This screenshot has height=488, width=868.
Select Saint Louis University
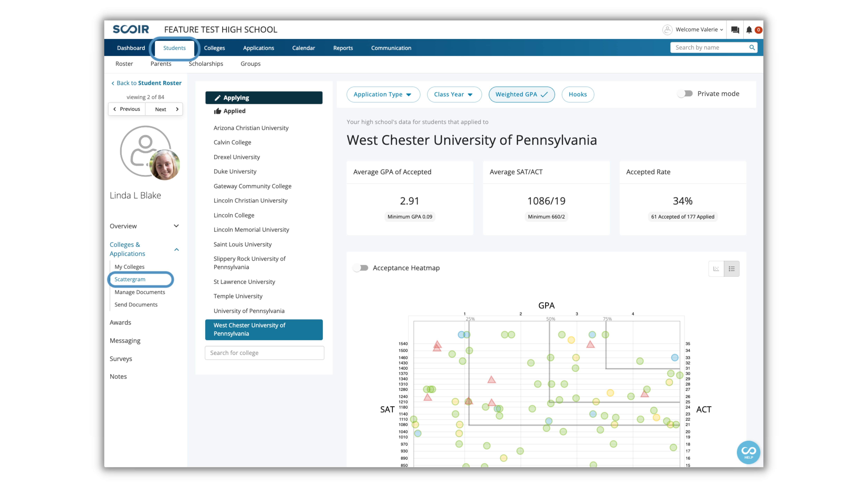click(242, 244)
